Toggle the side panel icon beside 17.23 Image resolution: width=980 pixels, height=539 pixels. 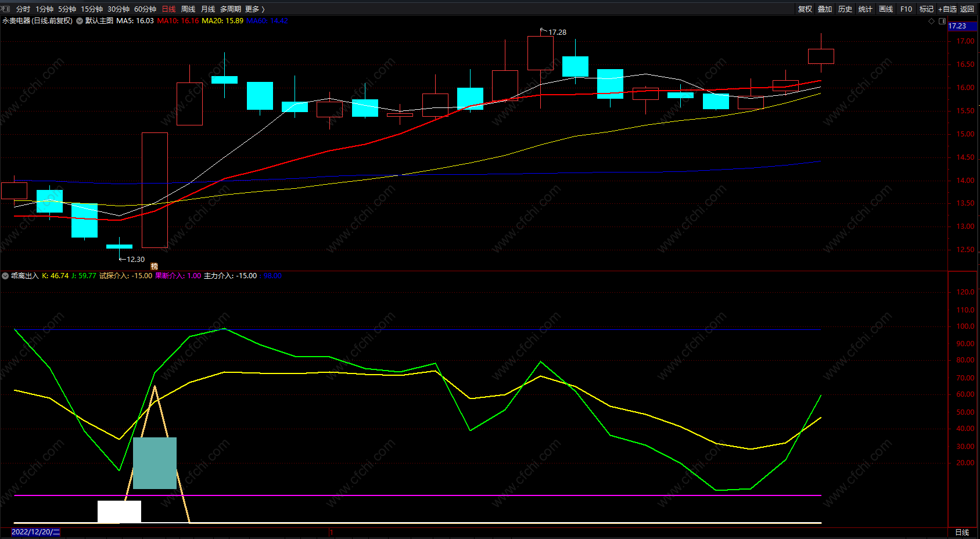coord(942,21)
